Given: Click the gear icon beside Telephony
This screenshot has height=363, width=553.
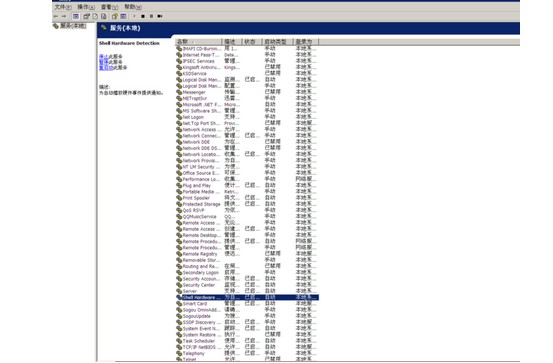Looking at the screenshot, I should click(x=179, y=353).
